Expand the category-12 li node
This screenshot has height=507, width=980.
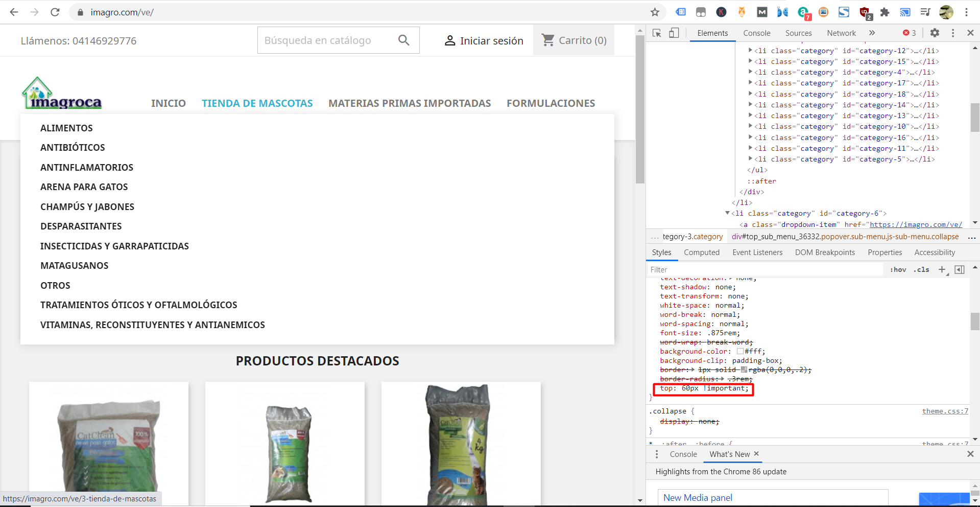750,51
